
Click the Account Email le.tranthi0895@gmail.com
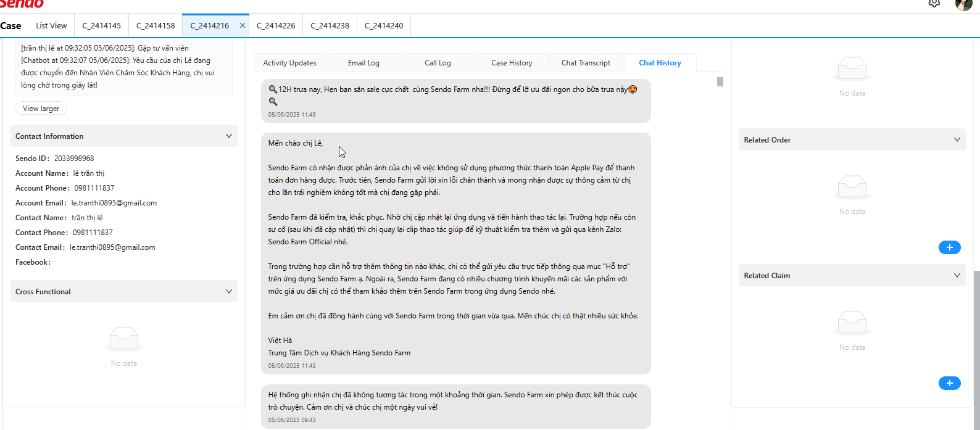(114, 203)
